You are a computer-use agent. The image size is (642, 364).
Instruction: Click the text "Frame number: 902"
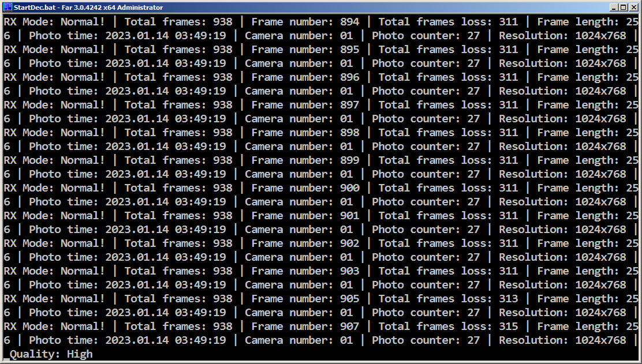(x=305, y=243)
